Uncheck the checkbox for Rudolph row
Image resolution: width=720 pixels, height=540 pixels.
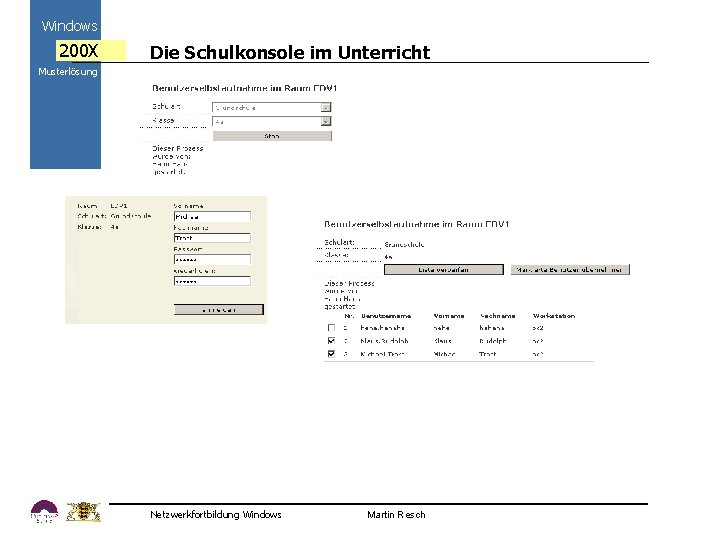coord(332,341)
